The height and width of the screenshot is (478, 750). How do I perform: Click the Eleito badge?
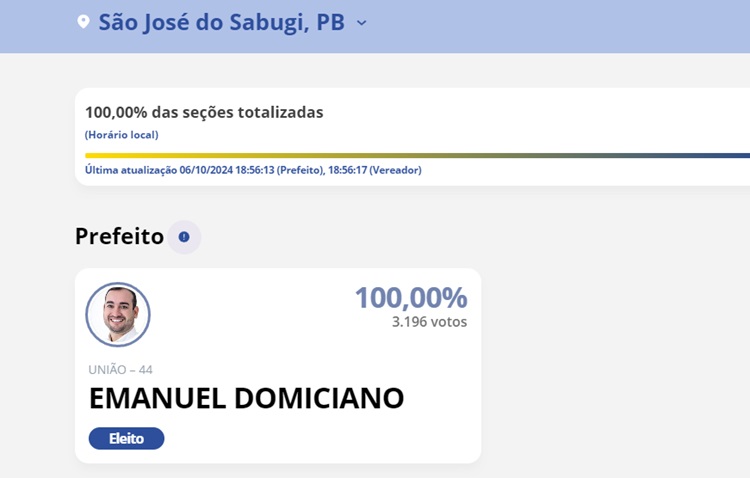126,438
